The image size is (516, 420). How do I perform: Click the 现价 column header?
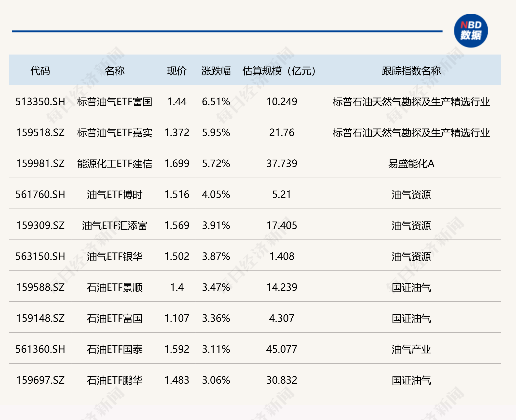tap(177, 71)
